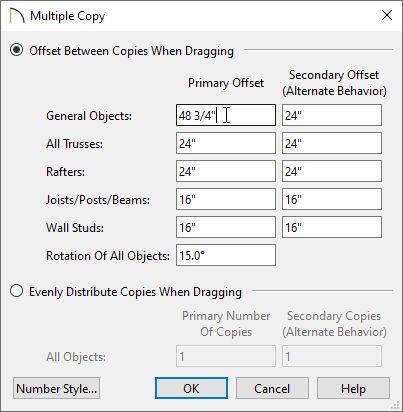The image size is (403, 412).
Task: Click the Cancel button
Action: pyautogui.click(x=272, y=388)
